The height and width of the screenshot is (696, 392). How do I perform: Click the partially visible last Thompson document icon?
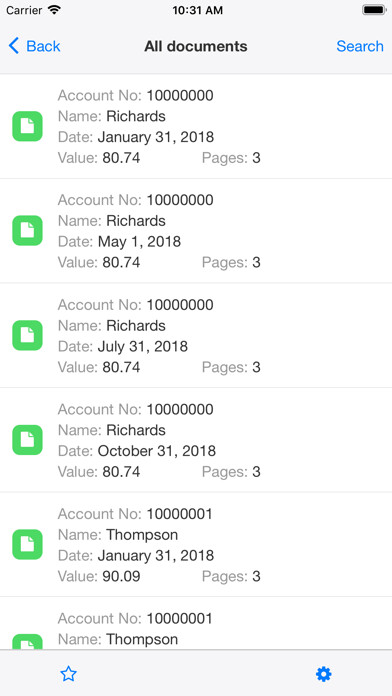(28, 642)
